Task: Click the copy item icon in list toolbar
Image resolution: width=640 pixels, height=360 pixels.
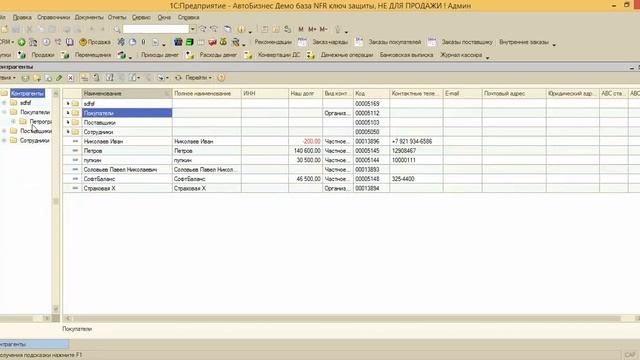Action: coord(48,78)
